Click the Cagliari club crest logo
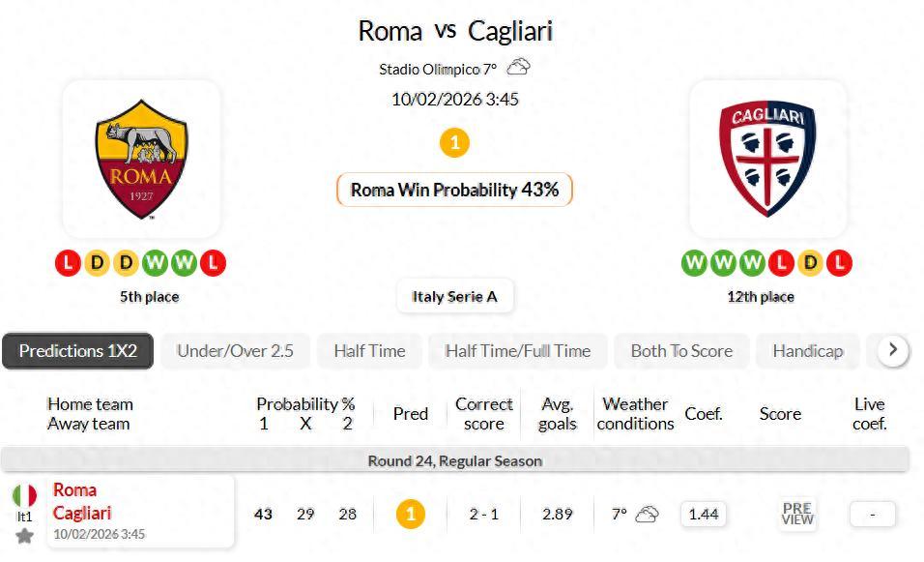924x562 pixels. click(x=767, y=159)
